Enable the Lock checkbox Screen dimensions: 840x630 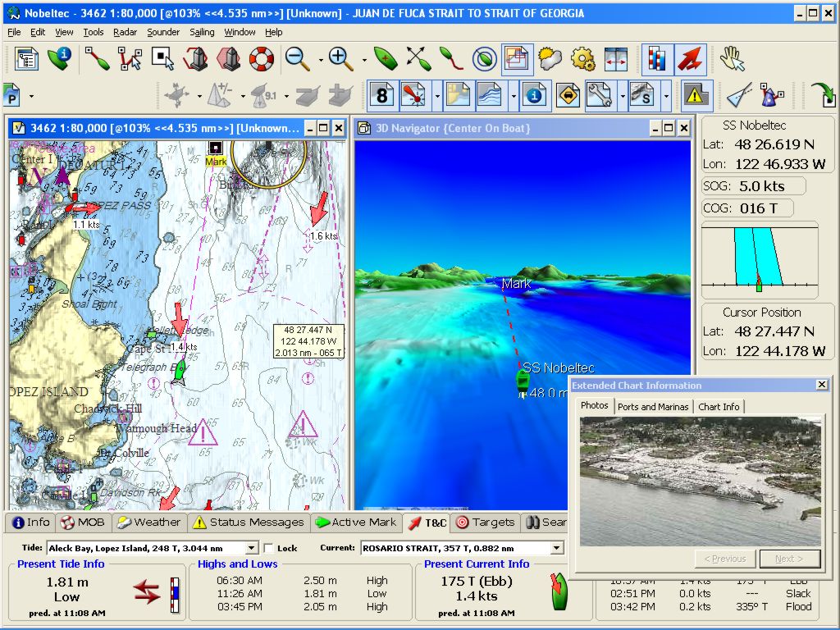pos(268,548)
